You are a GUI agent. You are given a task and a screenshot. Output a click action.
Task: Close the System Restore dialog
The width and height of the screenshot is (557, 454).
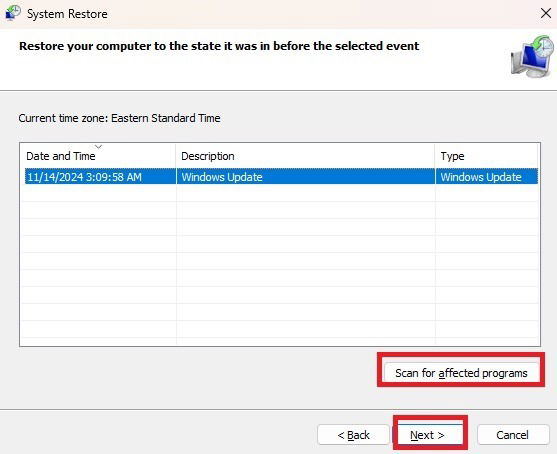tap(546, 13)
